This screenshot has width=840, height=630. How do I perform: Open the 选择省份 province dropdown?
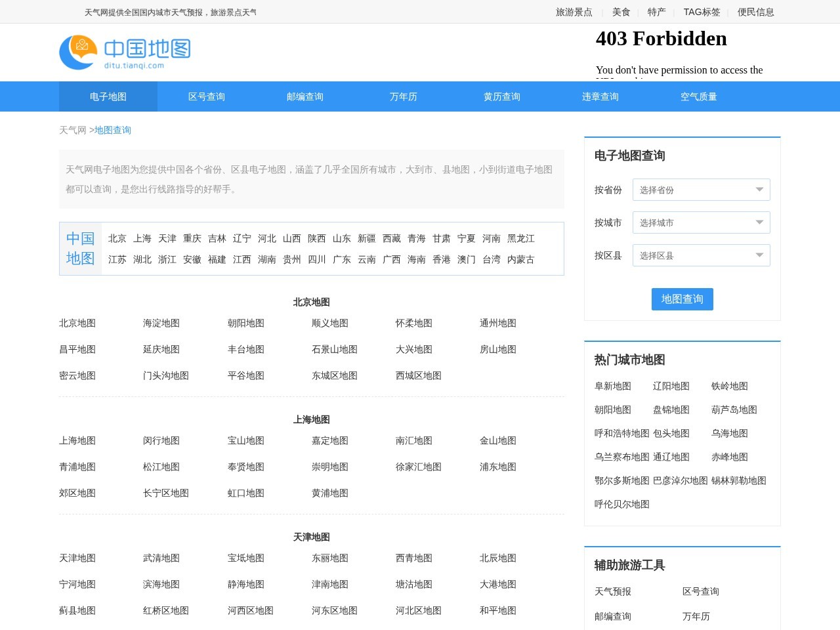[x=701, y=190]
